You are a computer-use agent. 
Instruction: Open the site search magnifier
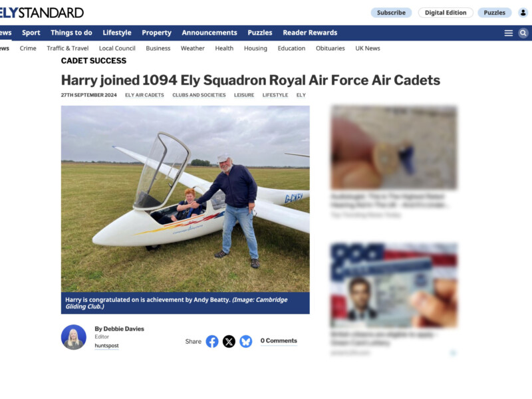[523, 33]
